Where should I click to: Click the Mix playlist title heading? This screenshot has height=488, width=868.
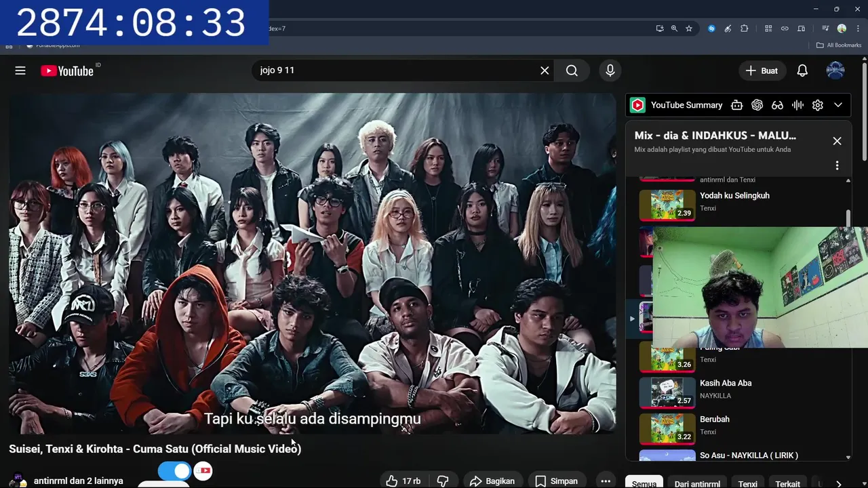coord(715,136)
